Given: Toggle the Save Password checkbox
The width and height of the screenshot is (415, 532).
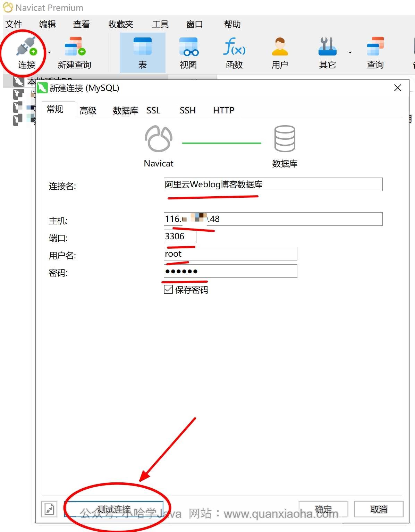Looking at the screenshot, I should point(168,289).
